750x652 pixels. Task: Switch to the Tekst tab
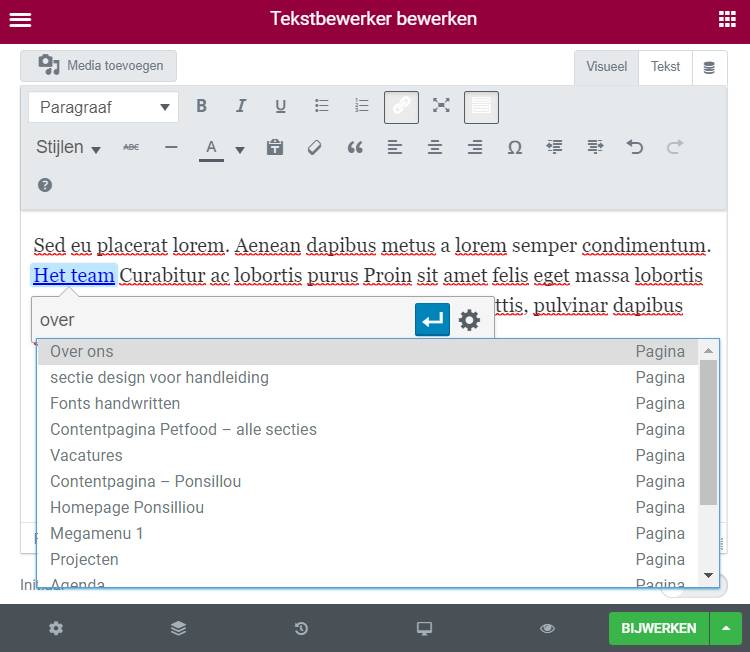pyautogui.click(x=665, y=67)
